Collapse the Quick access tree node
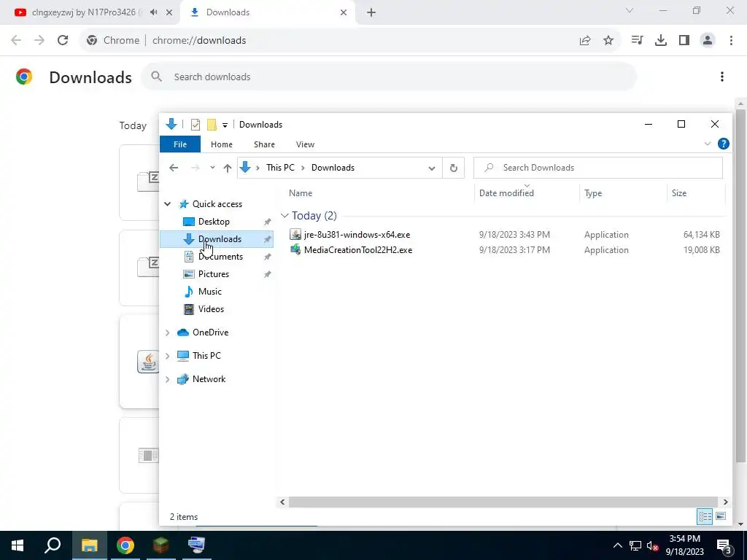This screenshot has width=747, height=560. [168, 204]
